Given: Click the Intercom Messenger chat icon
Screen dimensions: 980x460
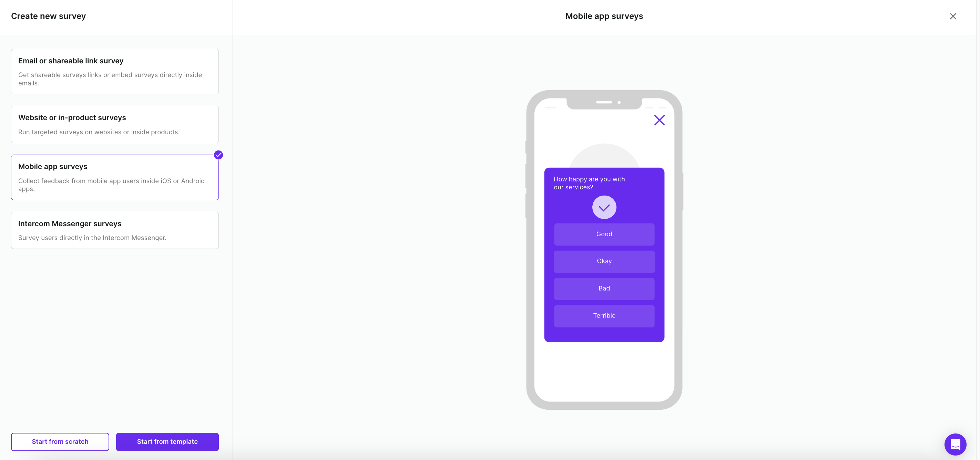Looking at the screenshot, I should point(955,444).
